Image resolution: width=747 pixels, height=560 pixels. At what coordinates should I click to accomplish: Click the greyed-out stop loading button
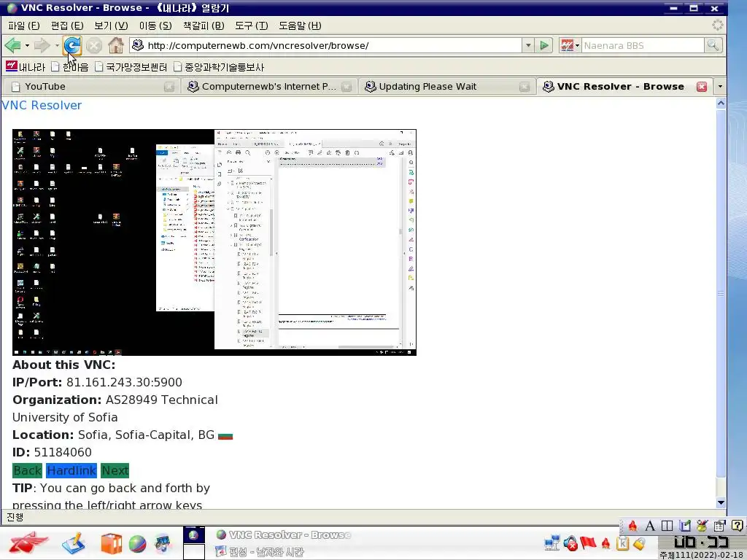pyautogui.click(x=94, y=46)
